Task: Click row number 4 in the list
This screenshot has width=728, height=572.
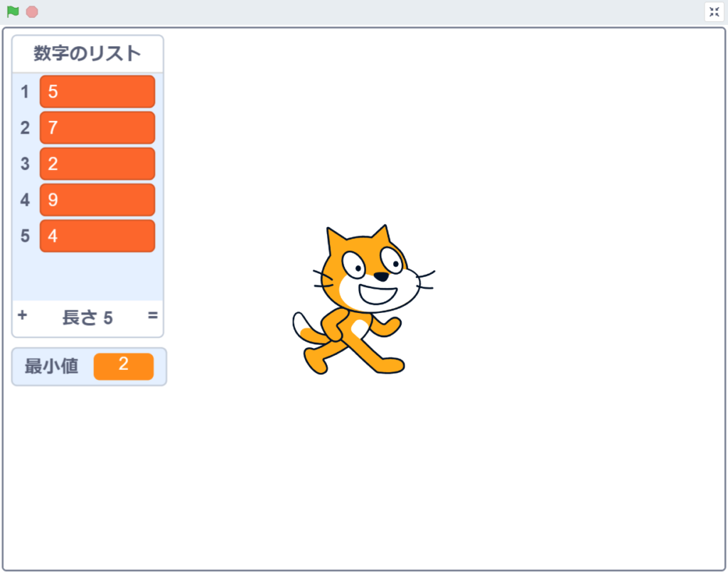Action: click(25, 200)
